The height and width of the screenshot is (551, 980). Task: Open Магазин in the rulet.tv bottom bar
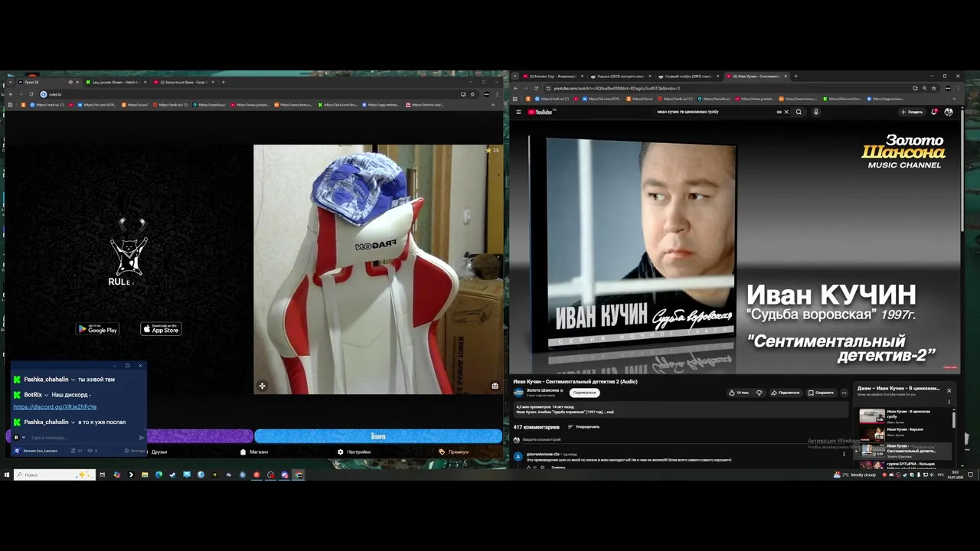pos(254,452)
